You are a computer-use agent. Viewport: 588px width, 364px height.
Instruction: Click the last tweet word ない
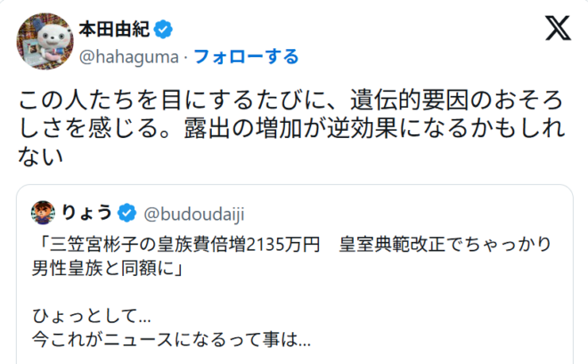click(40, 156)
